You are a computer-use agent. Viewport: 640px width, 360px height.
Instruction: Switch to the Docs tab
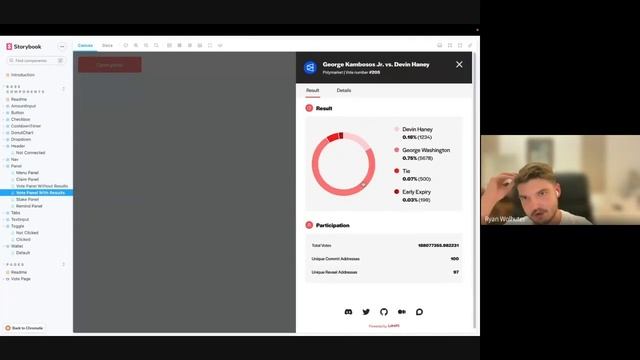107,45
